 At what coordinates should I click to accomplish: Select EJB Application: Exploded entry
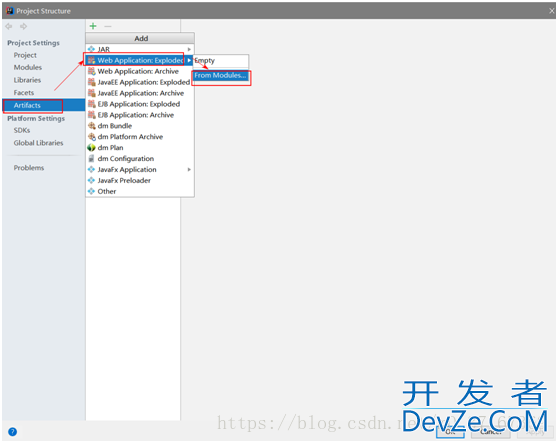140,104
